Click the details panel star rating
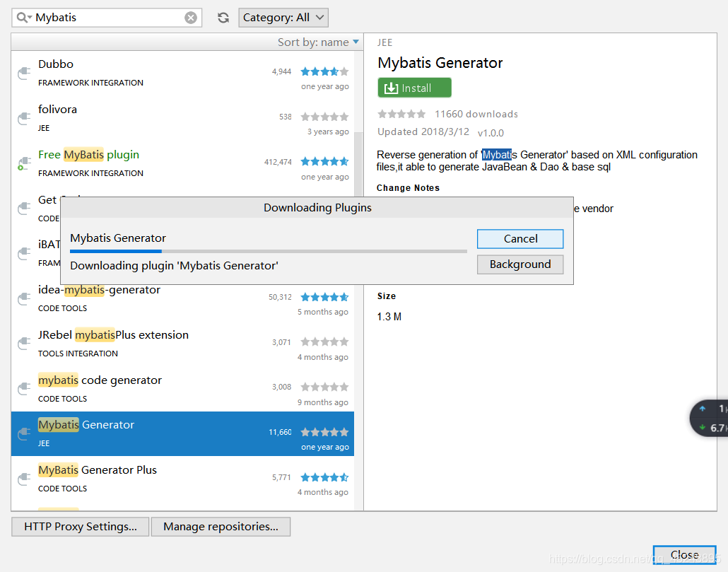Screen dimensions: 728x572 [x=401, y=114]
